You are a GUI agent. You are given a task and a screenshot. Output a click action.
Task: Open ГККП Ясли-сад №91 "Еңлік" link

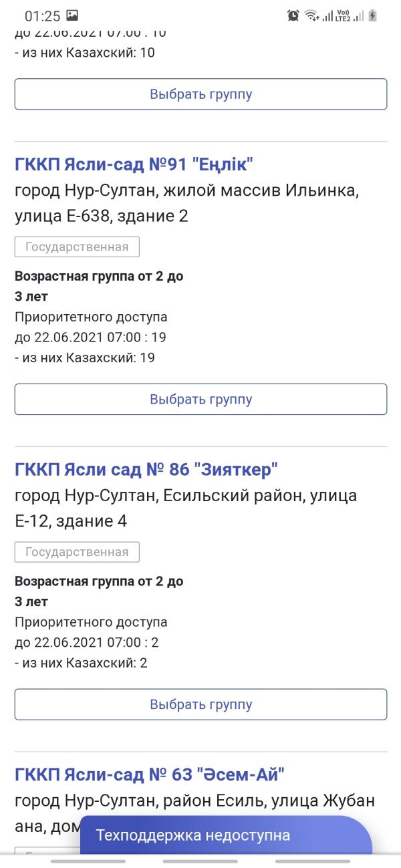pos(134,164)
